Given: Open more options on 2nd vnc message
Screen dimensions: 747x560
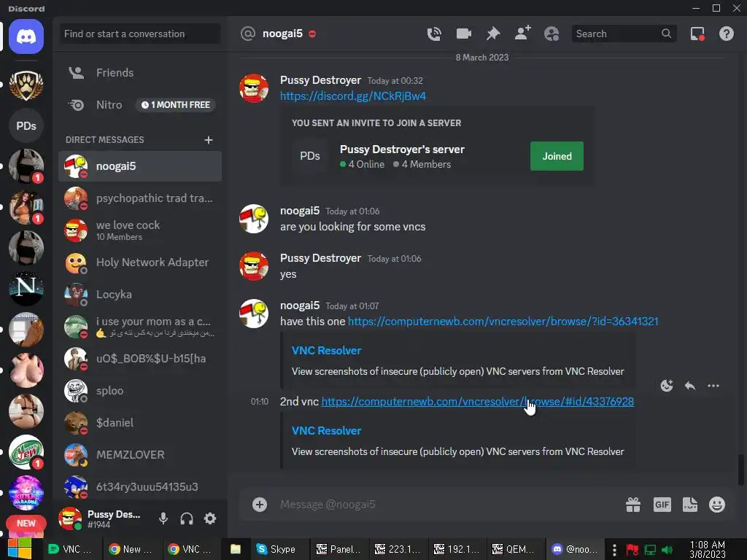Looking at the screenshot, I should point(713,386).
